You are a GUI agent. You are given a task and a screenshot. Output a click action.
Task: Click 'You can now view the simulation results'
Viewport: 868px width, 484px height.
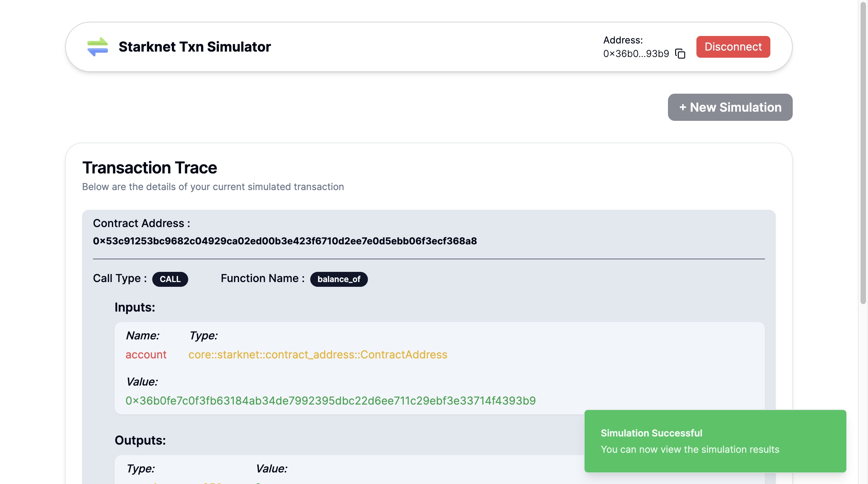690,449
